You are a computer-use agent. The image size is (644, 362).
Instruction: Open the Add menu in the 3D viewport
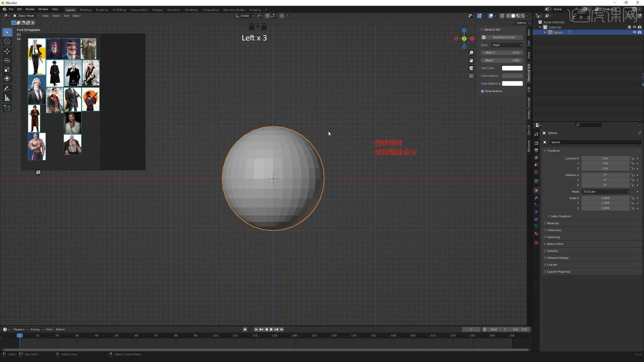click(66, 16)
